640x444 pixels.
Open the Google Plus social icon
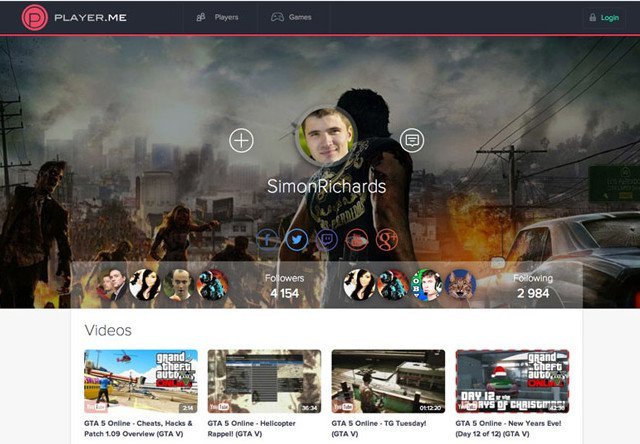click(387, 239)
